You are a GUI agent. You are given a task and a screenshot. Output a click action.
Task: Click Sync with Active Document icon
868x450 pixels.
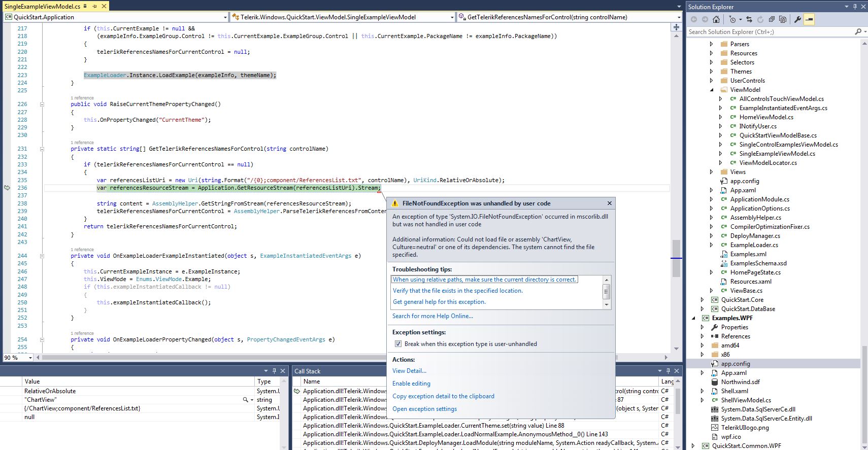point(749,20)
